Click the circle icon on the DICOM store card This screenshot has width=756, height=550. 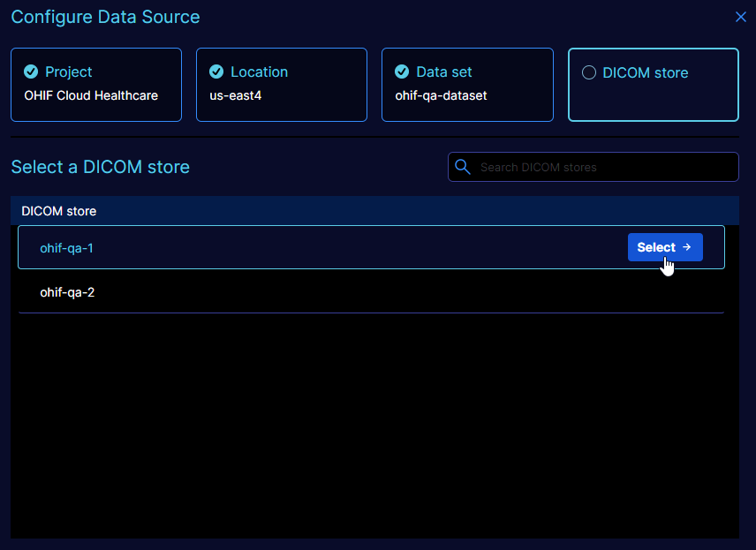pos(589,72)
